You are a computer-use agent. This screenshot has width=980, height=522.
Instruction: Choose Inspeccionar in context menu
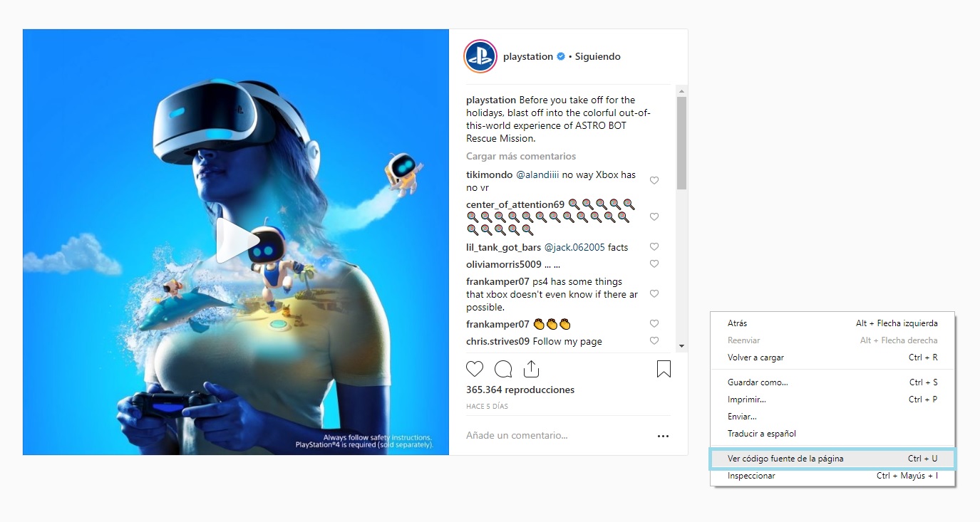(832, 476)
